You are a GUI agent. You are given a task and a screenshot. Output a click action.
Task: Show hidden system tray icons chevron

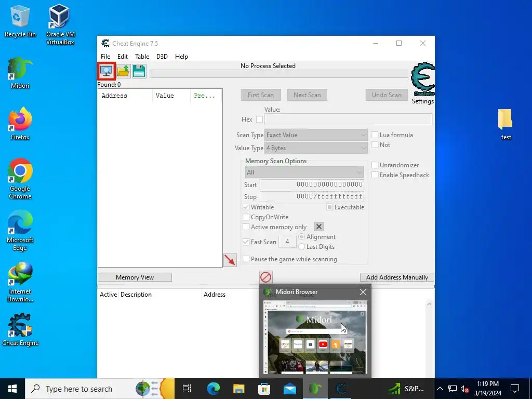click(440, 389)
